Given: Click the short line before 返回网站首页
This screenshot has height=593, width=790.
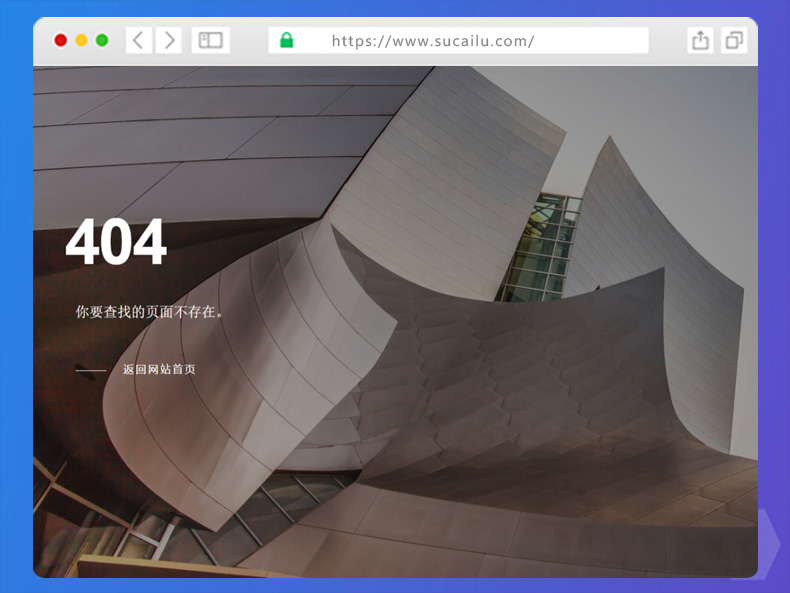Looking at the screenshot, I should click(x=91, y=370).
